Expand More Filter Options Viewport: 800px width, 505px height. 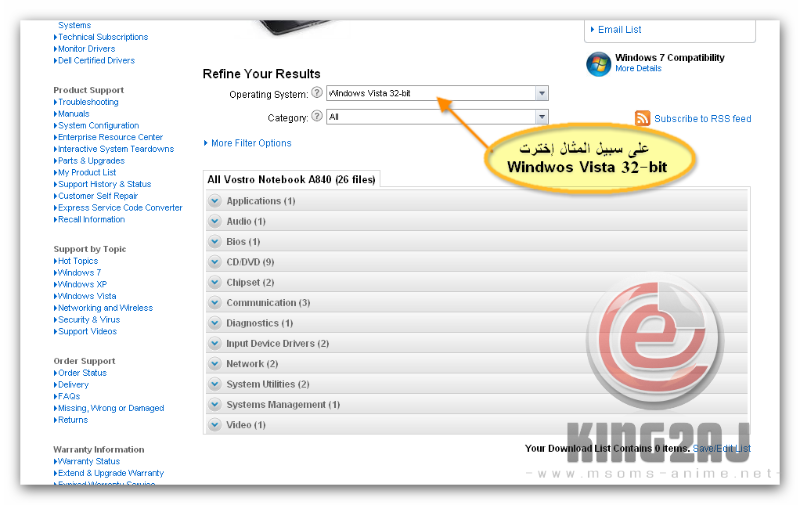[250, 143]
